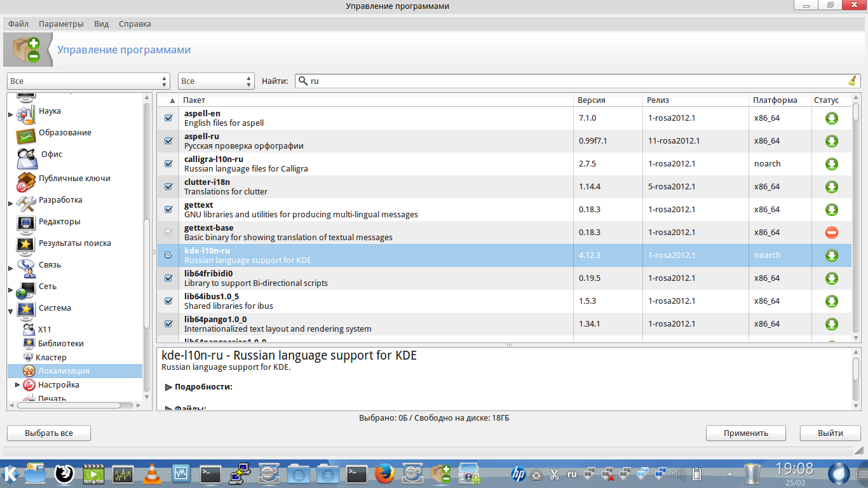Select the Сеть globe icon
The width and height of the screenshot is (868, 488).
pos(26,289)
